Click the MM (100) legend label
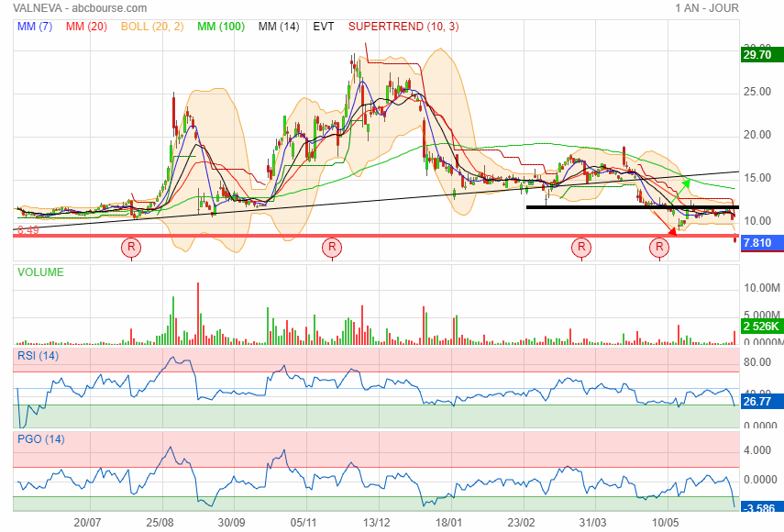 click(x=221, y=27)
